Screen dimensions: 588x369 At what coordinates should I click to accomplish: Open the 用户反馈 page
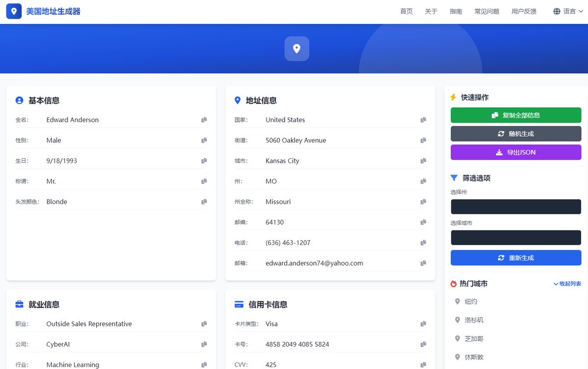coord(524,11)
